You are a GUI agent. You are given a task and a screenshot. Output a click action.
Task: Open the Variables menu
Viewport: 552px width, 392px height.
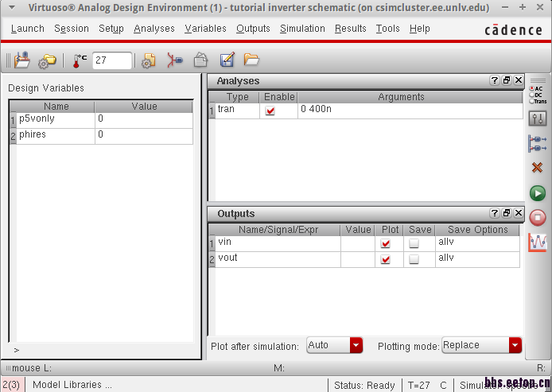click(x=205, y=29)
